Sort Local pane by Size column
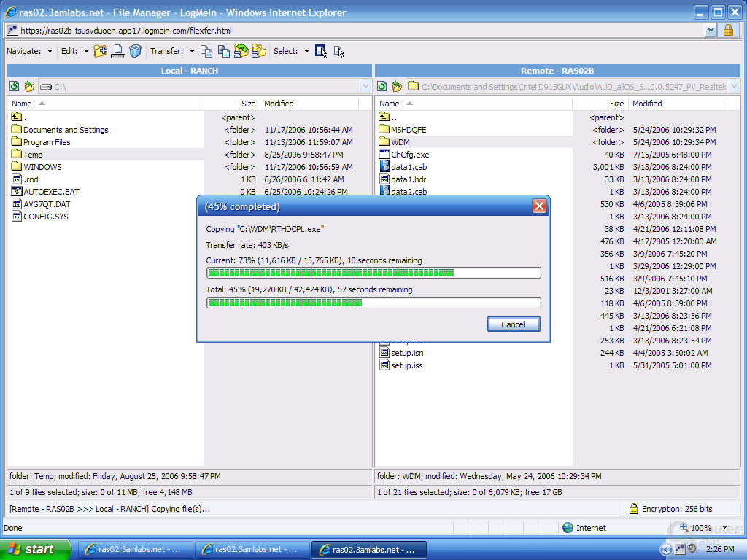Viewport: 747px width, 560px height. coord(232,104)
